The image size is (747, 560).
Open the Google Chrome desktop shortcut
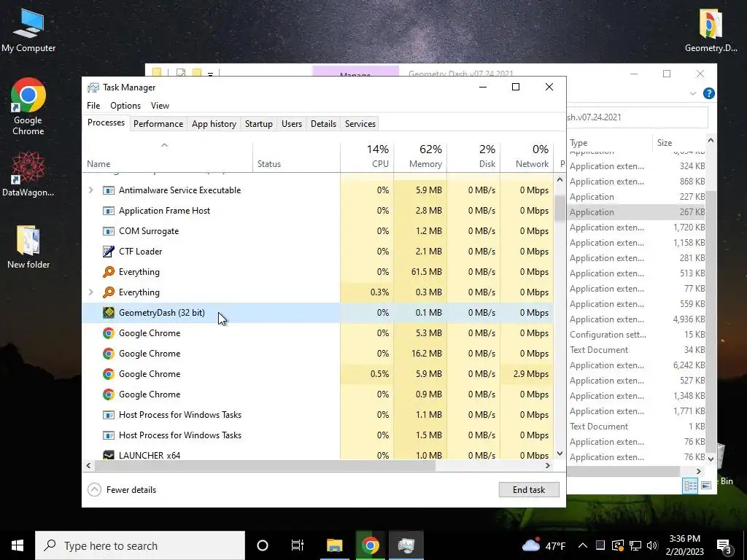click(28, 106)
